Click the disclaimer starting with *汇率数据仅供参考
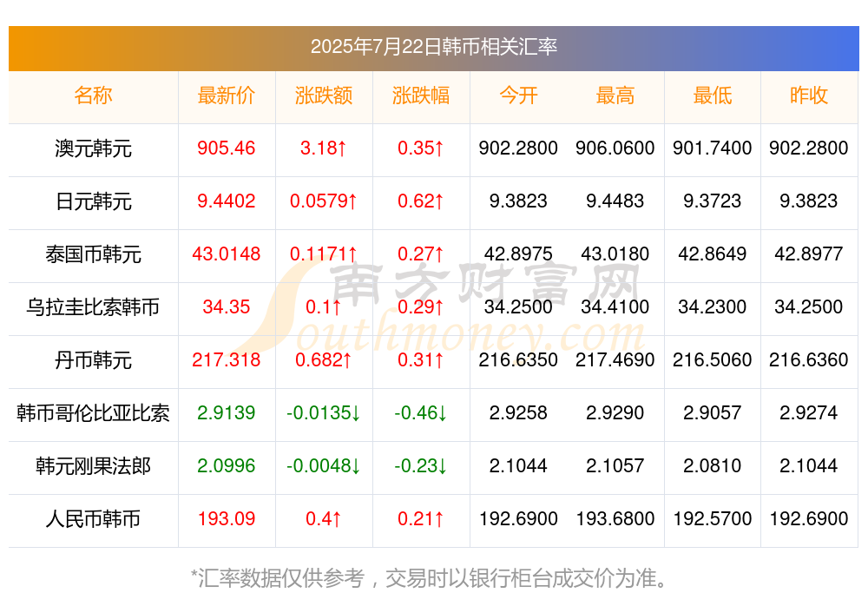The height and width of the screenshot is (606, 868). coord(429,578)
